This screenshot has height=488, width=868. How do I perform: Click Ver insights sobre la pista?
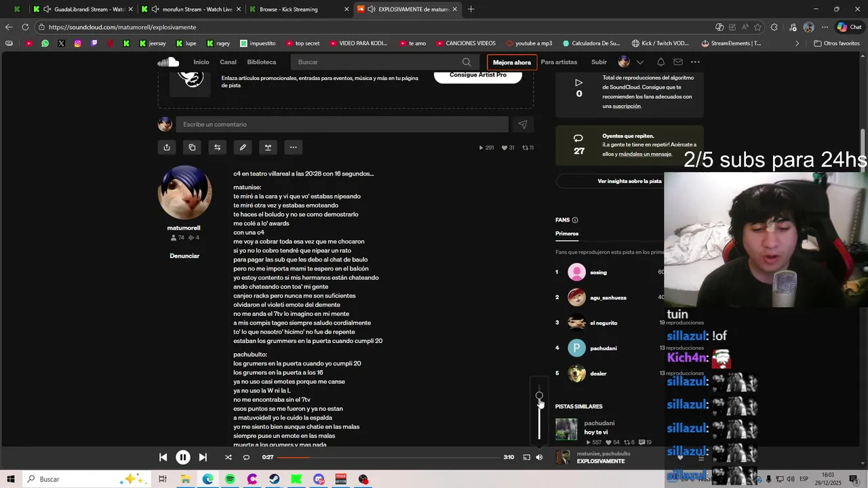pyautogui.click(x=629, y=182)
